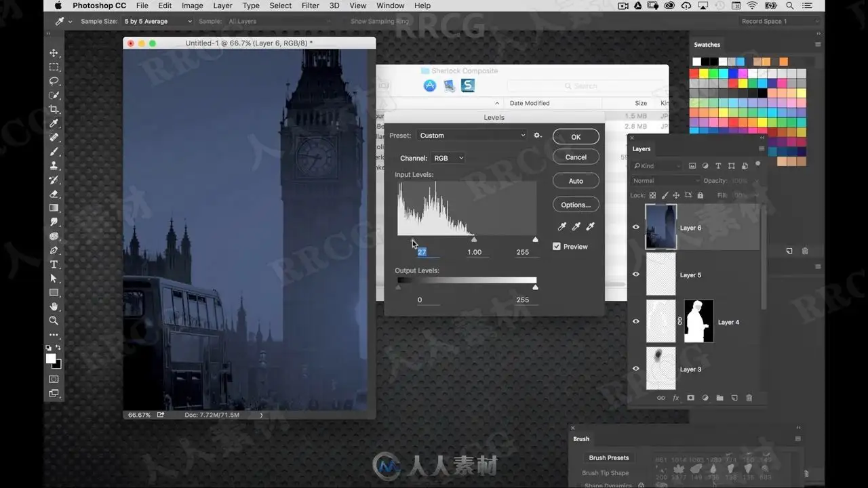Viewport: 868px width, 488px height.
Task: Select the Rectangle shape tool
Action: (x=54, y=293)
